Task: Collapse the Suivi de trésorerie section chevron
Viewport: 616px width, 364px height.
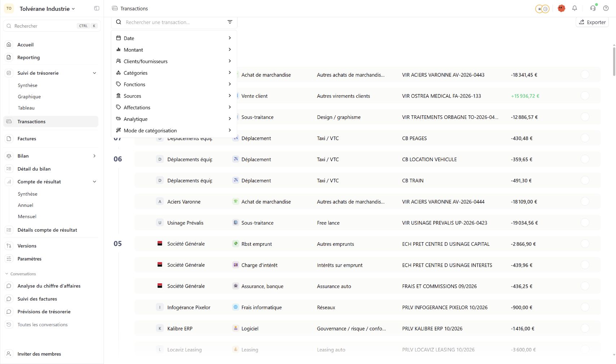Action: 95,73
